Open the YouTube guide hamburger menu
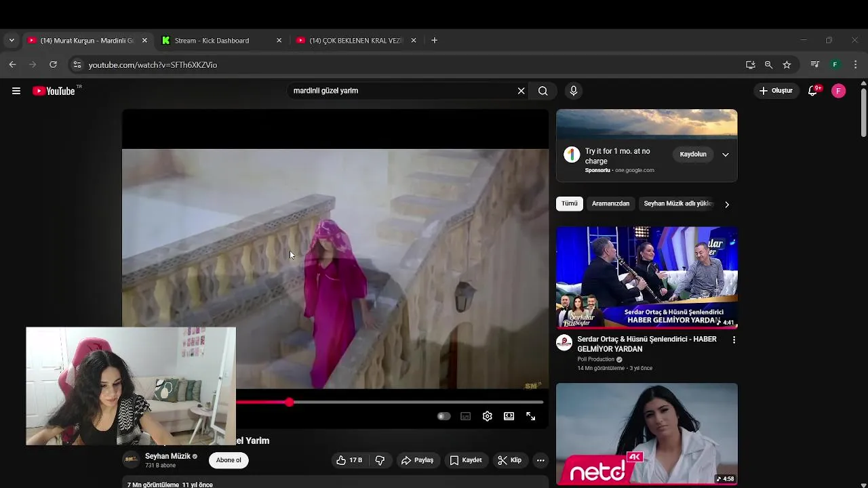This screenshot has height=488, width=868. click(16, 91)
